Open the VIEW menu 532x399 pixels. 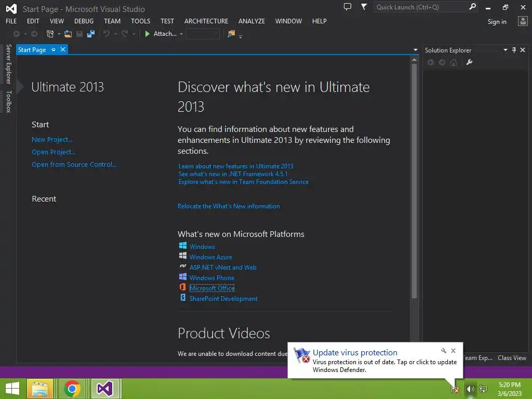[x=57, y=21]
